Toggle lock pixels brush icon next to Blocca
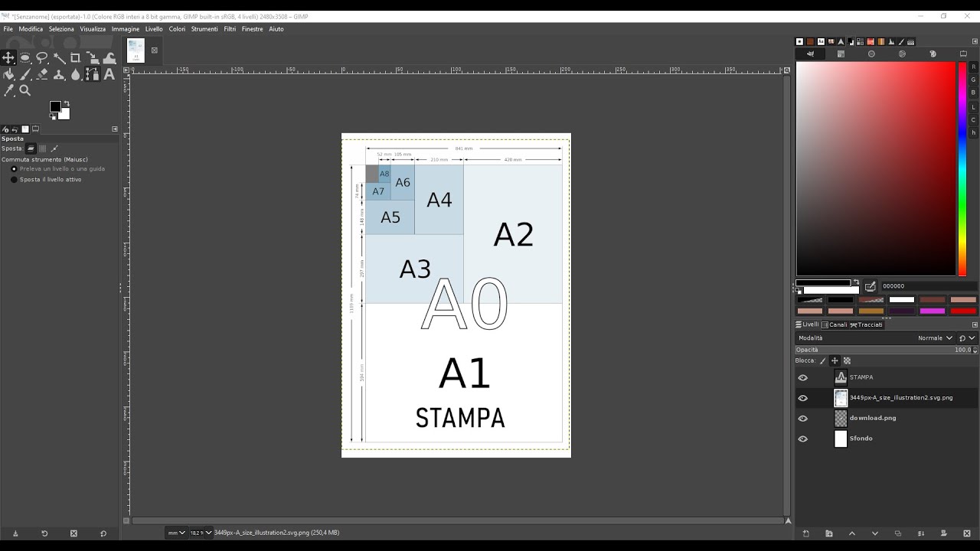Viewport: 980px width, 551px height. coord(823,360)
